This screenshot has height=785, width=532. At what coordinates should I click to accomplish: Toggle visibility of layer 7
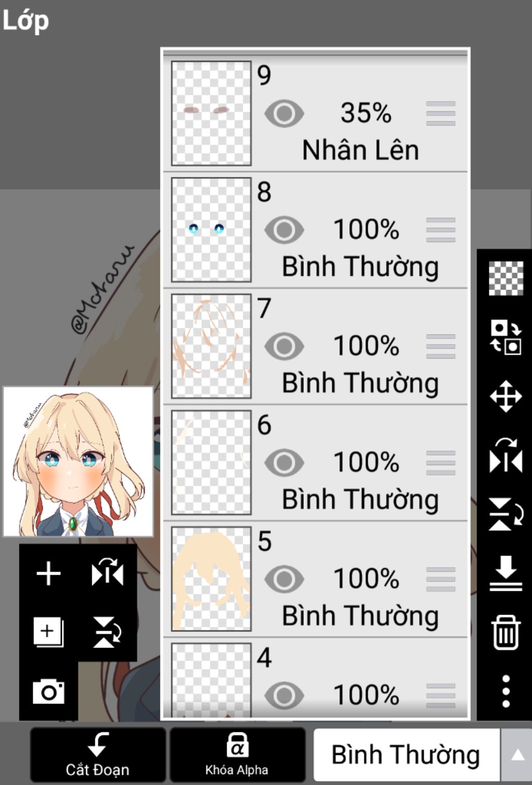click(x=284, y=347)
